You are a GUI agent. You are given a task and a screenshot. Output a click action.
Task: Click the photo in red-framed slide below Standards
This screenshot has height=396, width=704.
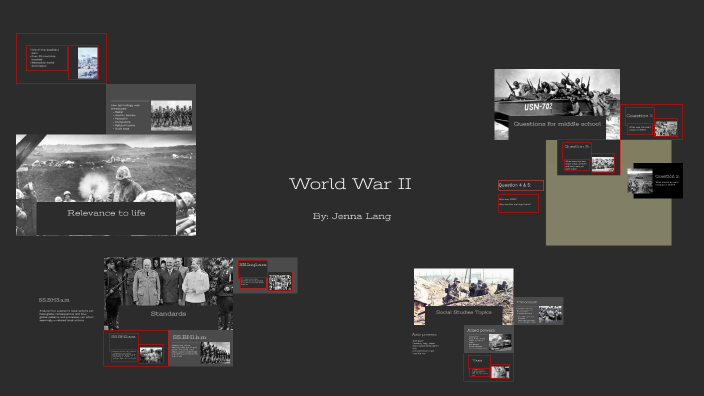(x=151, y=355)
